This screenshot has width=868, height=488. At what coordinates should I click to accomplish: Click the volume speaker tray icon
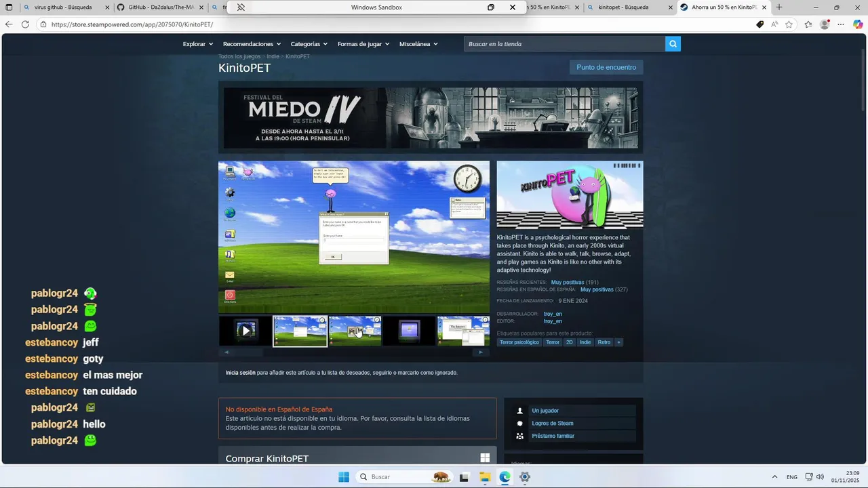[820, 476]
